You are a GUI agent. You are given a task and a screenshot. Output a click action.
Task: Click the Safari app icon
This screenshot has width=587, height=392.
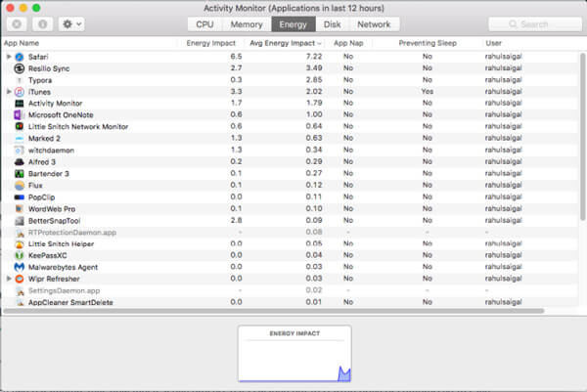20,57
